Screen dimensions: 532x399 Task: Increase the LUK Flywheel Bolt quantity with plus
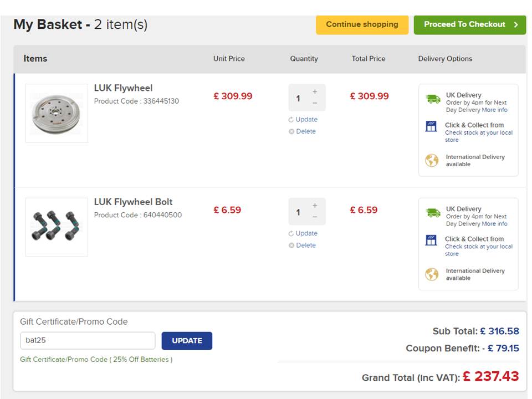315,206
